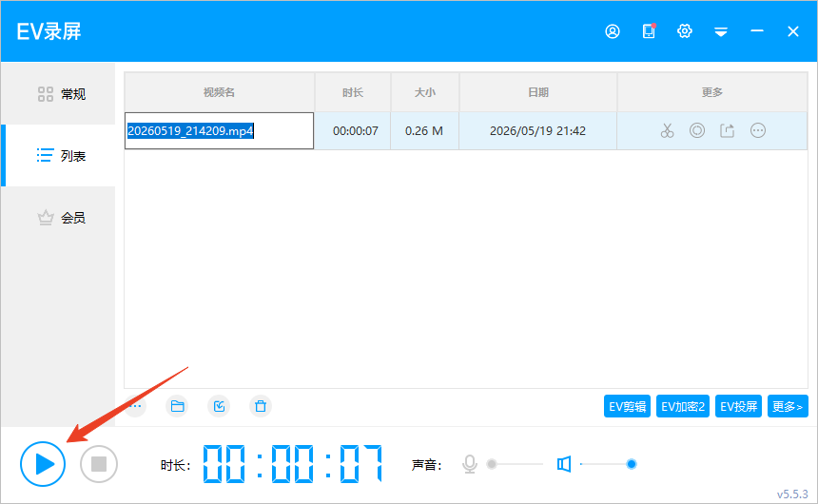Click the v5.5.3 version label

792,494
